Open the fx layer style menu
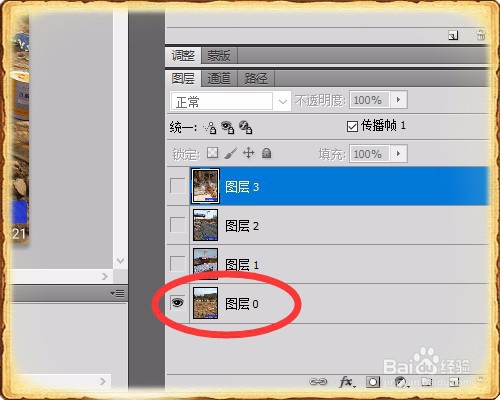The image size is (500, 400). coord(347,382)
